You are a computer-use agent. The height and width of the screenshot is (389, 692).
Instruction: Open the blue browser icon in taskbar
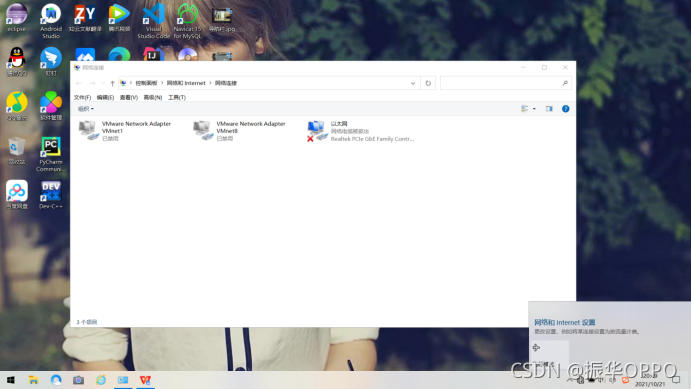coord(56,380)
